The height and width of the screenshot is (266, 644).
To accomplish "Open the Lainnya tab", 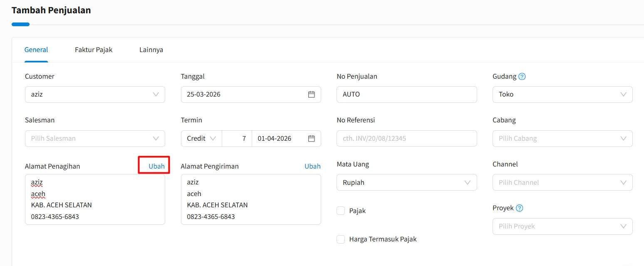I will (x=151, y=50).
